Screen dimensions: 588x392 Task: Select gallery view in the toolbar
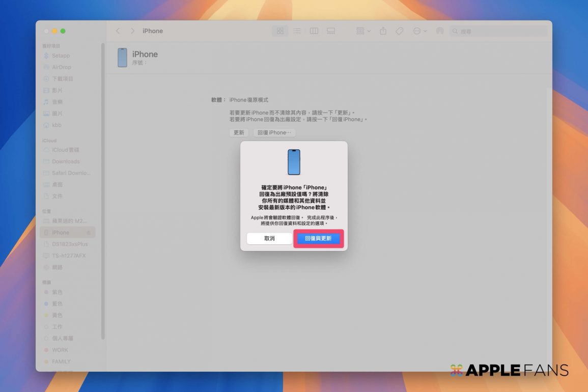pos(331,31)
